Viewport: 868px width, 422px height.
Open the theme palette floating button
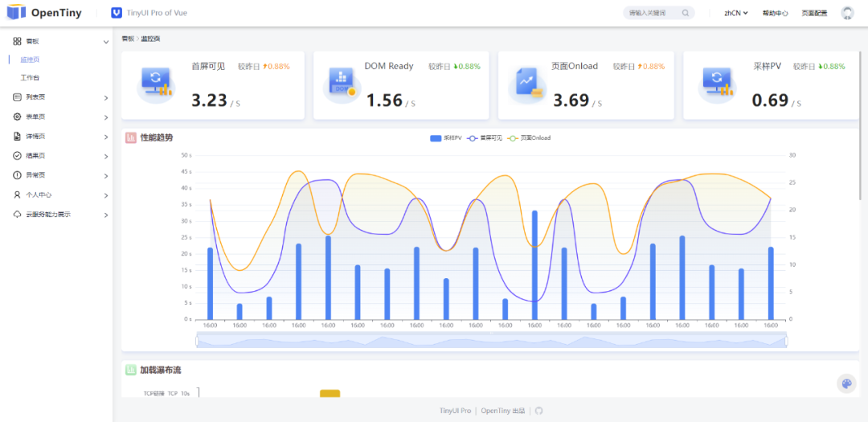tap(846, 383)
